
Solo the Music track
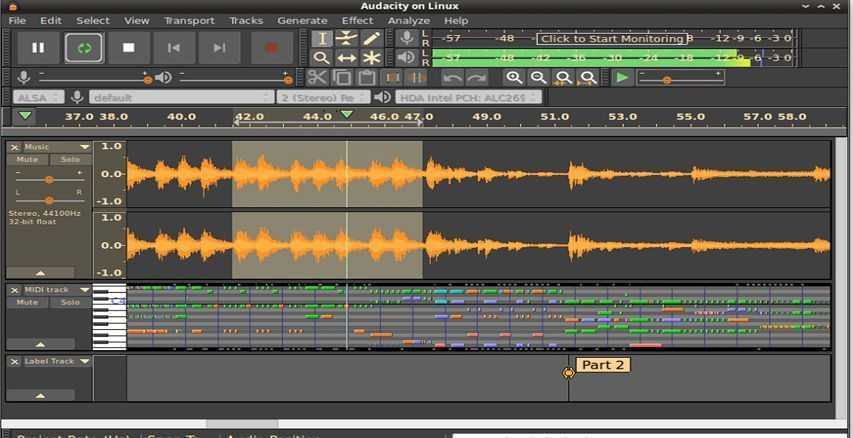pyautogui.click(x=70, y=159)
